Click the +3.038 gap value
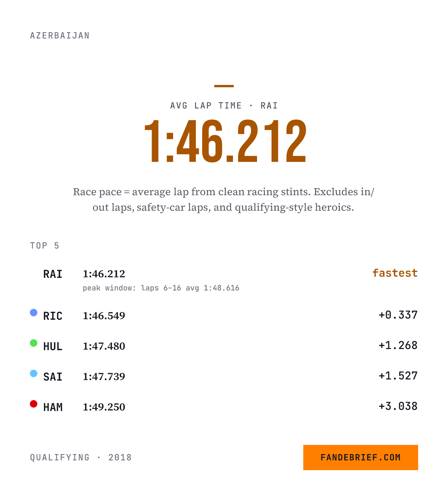448x500 pixels. (x=398, y=406)
